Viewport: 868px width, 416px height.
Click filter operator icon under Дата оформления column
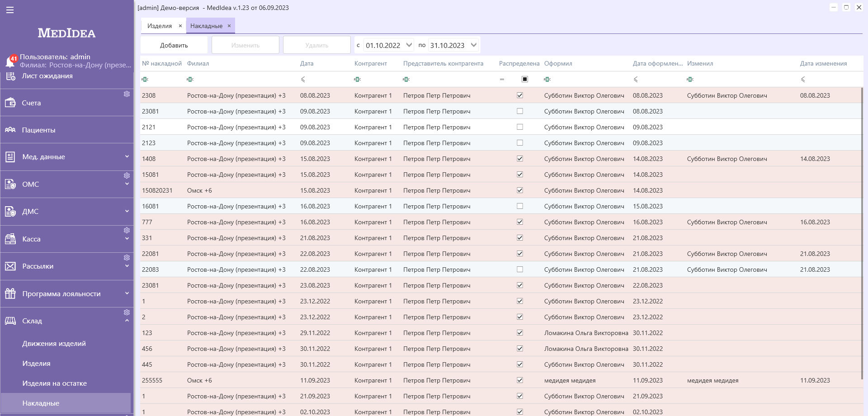tap(636, 79)
